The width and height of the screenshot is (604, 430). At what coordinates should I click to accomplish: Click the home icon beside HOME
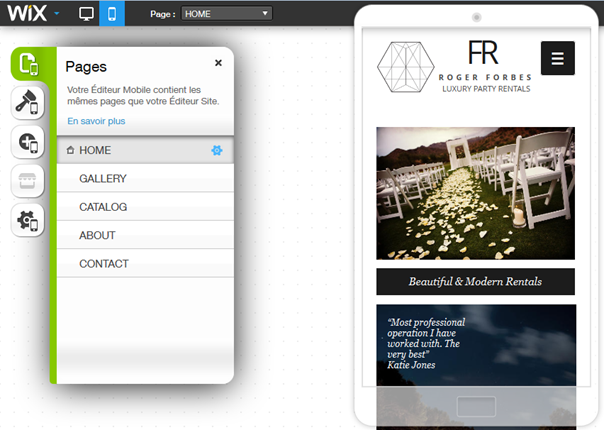tap(70, 150)
